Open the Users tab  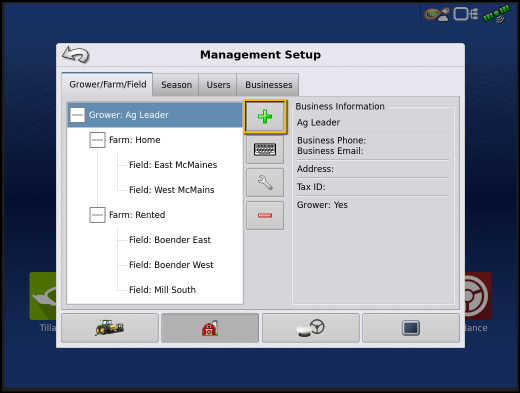218,85
